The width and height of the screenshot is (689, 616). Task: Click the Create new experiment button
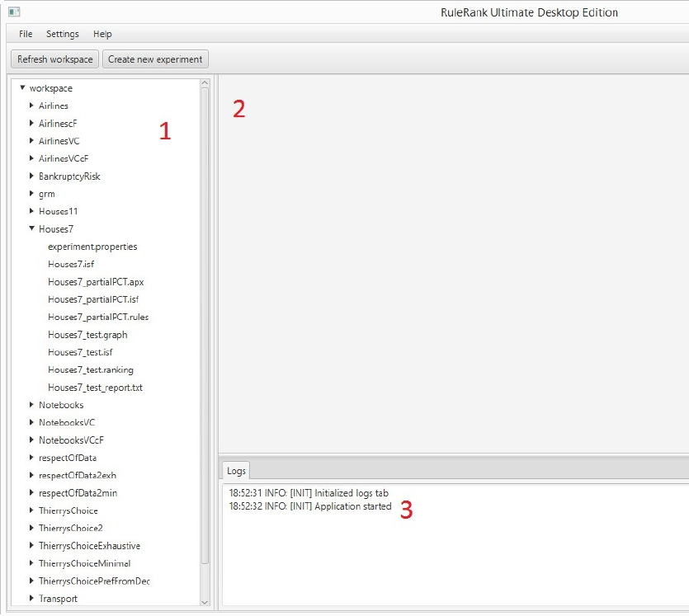click(x=155, y=59)
